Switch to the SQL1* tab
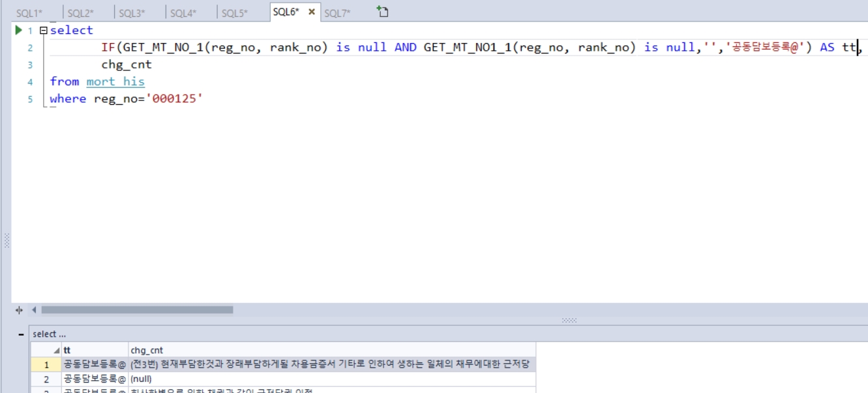 29,13
